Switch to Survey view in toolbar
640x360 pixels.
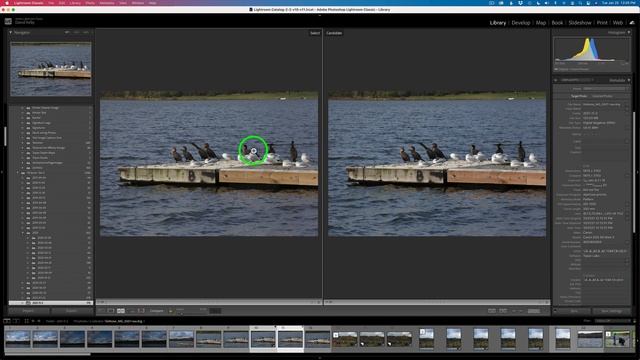tap(131, 311)
